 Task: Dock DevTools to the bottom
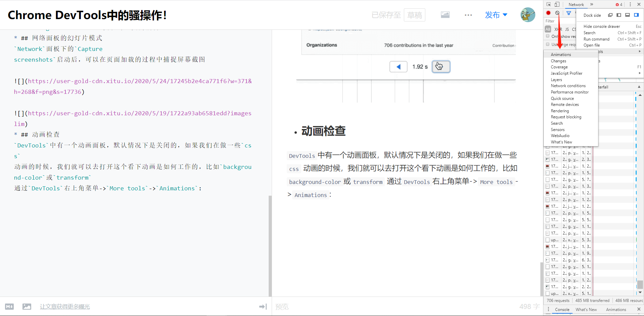tap(628, 15)
